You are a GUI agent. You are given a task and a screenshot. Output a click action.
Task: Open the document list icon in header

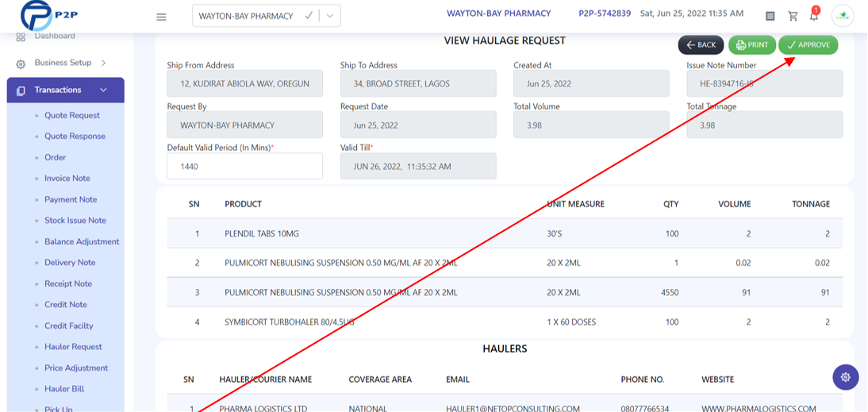click(x=770, y=16)
